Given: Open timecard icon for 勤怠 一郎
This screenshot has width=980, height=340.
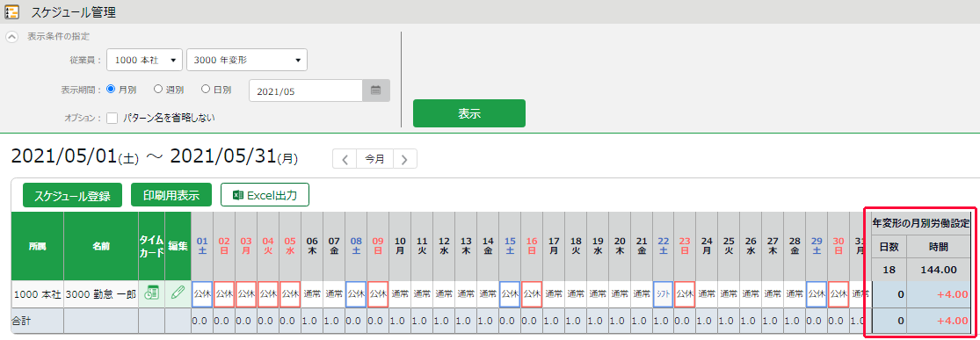Looking at the screenshot, I should tap(151, 293).
